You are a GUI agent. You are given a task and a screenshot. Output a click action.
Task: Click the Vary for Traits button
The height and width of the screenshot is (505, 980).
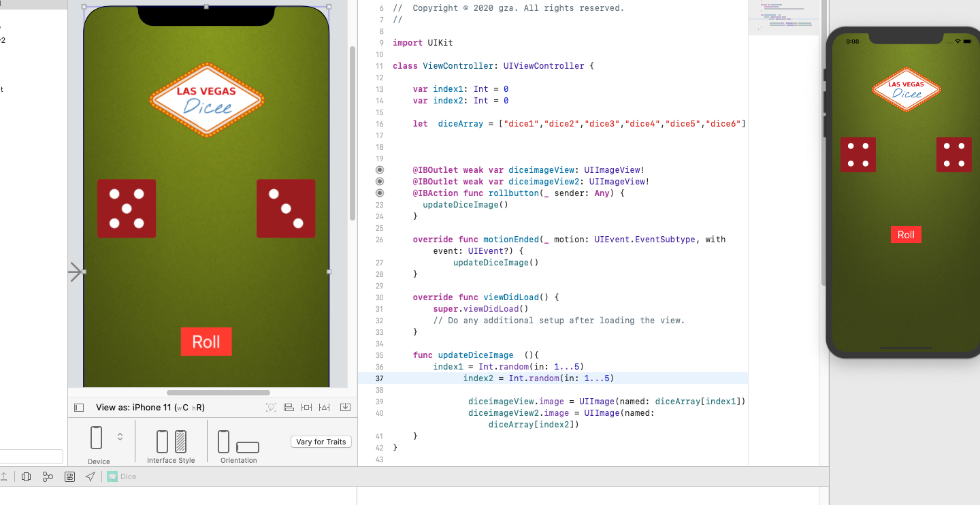coord(321,442)
